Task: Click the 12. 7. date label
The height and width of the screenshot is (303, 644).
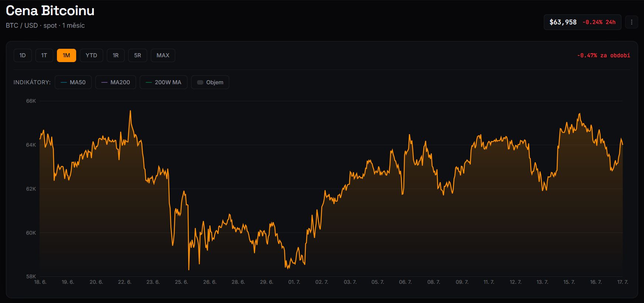Action: [x=515, y=282]
